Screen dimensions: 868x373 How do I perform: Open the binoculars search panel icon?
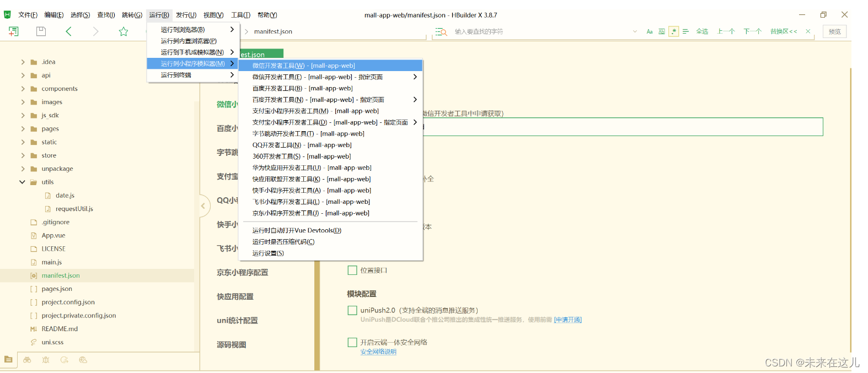[27, 360]
